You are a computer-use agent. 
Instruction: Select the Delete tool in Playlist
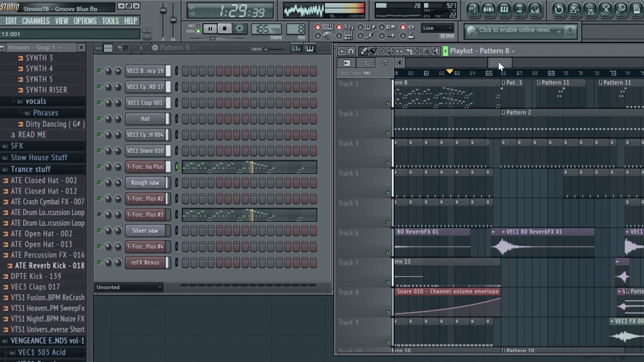pyautogui.click(x=381, y=51)
